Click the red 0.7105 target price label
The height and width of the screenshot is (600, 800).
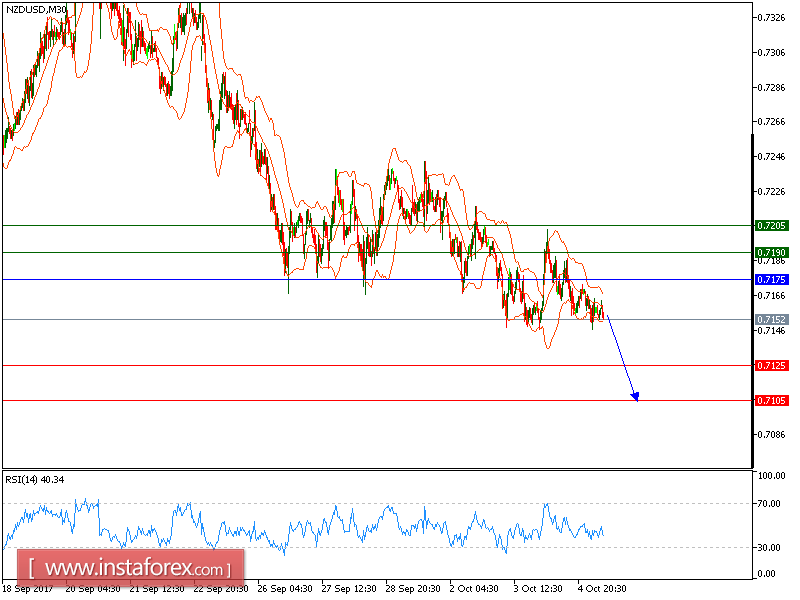pos(771,401)
